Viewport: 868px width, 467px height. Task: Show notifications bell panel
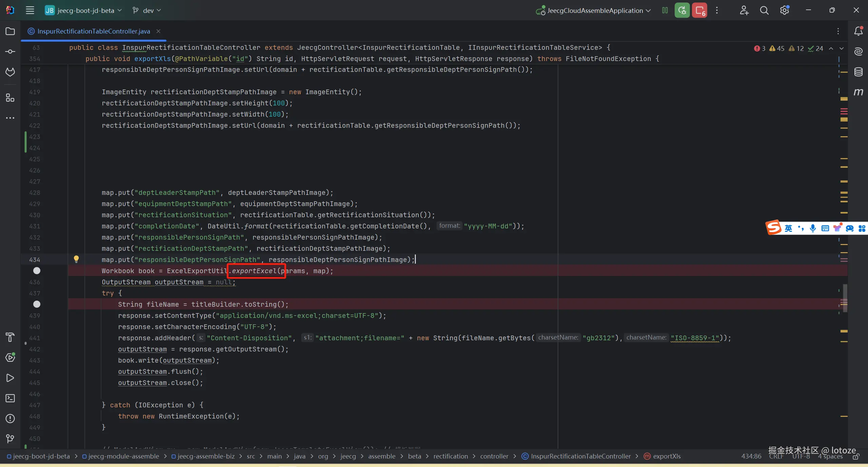click(858, 31)
